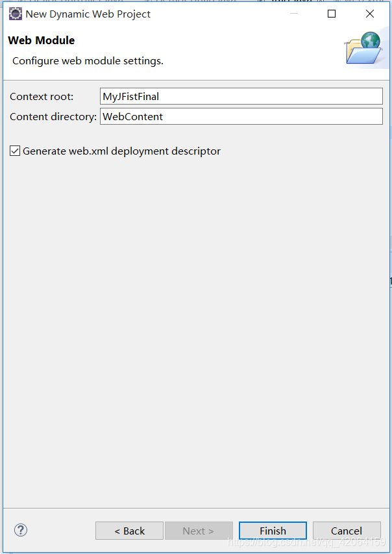
Task: Close the dialog with the X button
Action: pos(370,14)
